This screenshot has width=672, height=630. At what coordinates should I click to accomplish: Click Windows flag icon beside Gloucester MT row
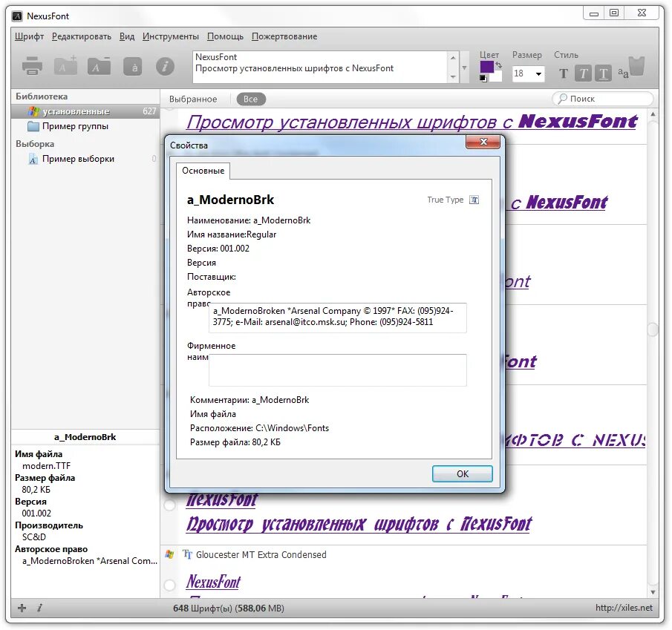(x=169, y=554)
